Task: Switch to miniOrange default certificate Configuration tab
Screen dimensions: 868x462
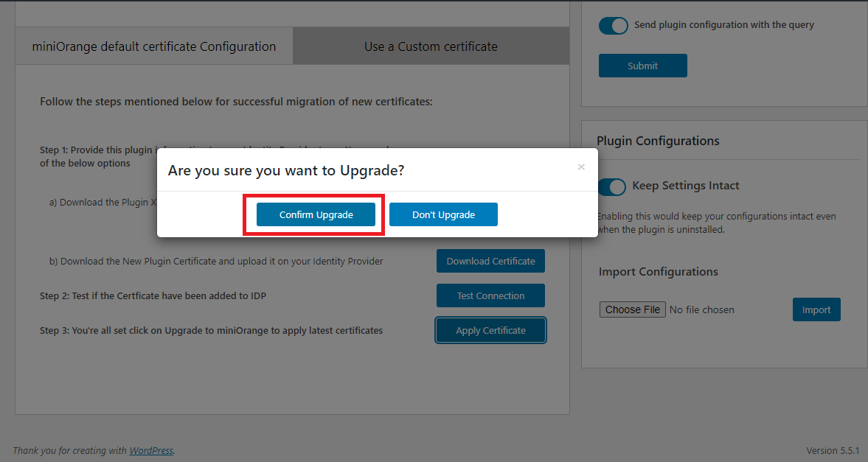Action: point(154,46)
